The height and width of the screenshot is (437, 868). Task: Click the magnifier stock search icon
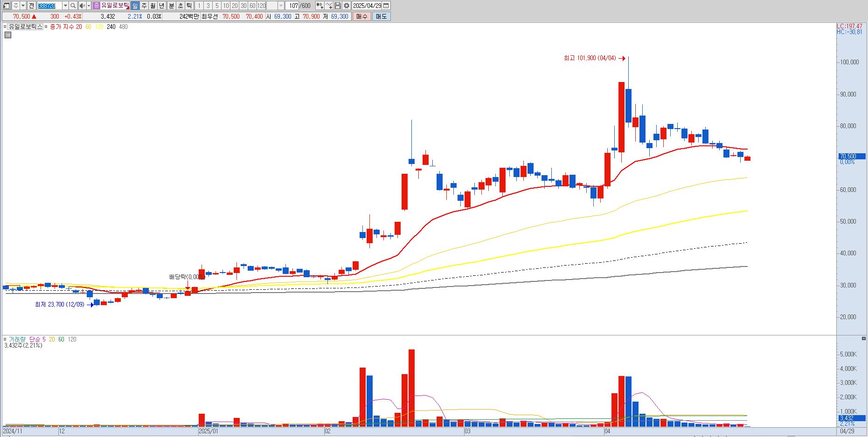[73, 6]
